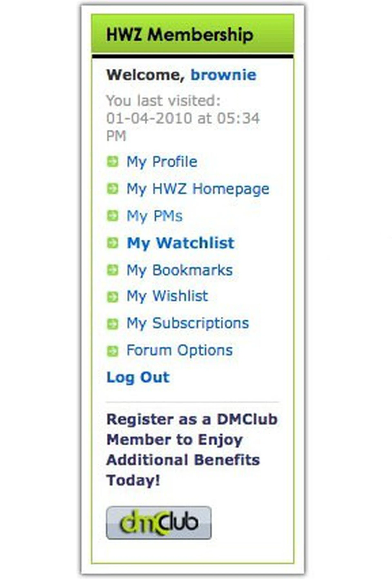
Task: Click the arrow icon beside My Subscriptions
Action: 112,324
